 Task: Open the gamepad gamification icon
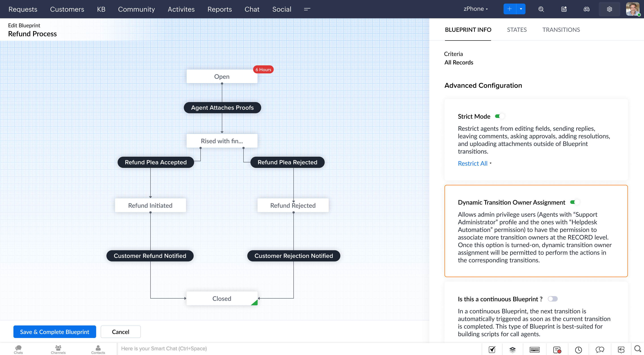tap(586, 9)
